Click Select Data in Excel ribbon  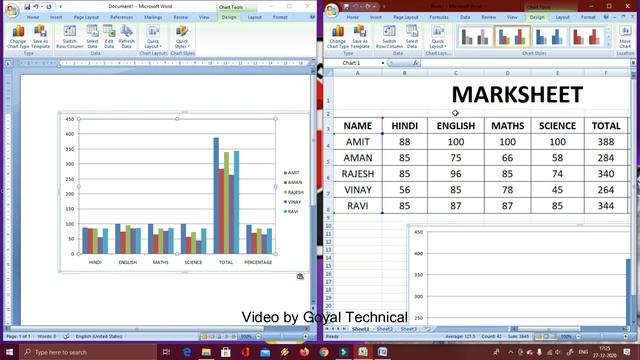point(412,37)
